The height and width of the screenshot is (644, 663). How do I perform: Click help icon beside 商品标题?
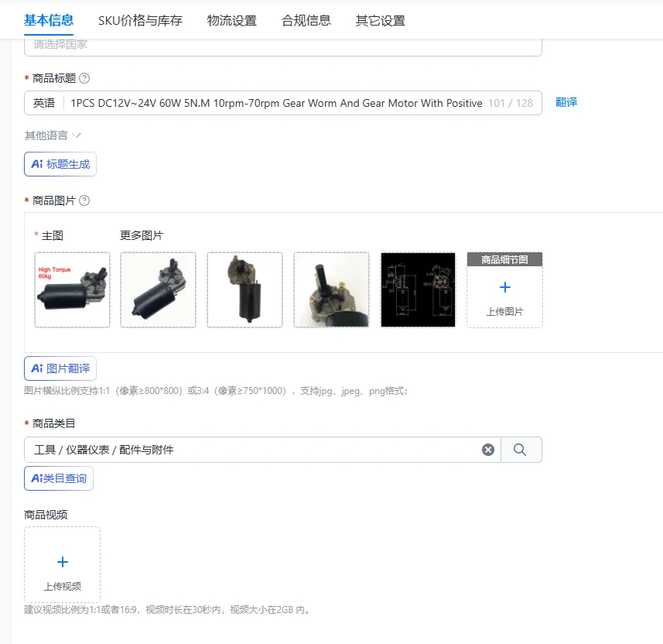84,78
